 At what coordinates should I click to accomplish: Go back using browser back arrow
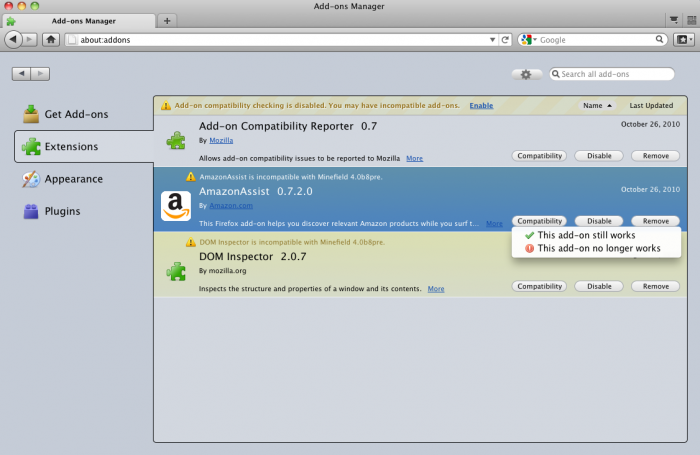[x=13, y=39]
